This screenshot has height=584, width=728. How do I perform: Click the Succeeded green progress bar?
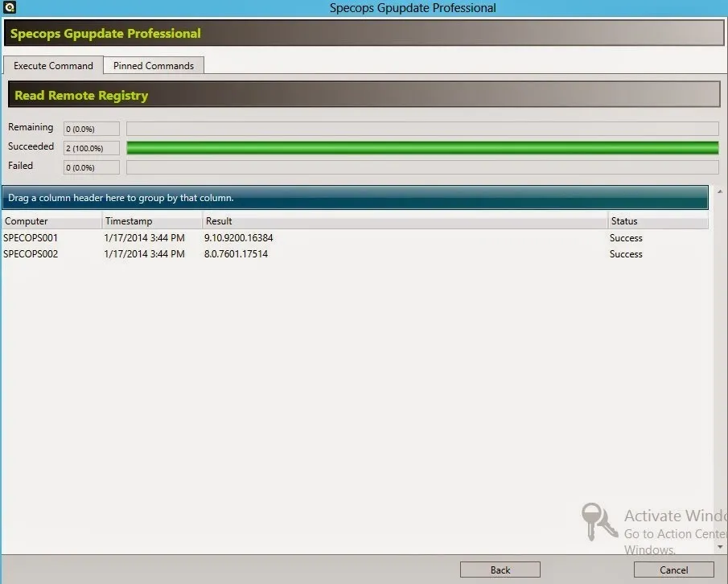422,148
